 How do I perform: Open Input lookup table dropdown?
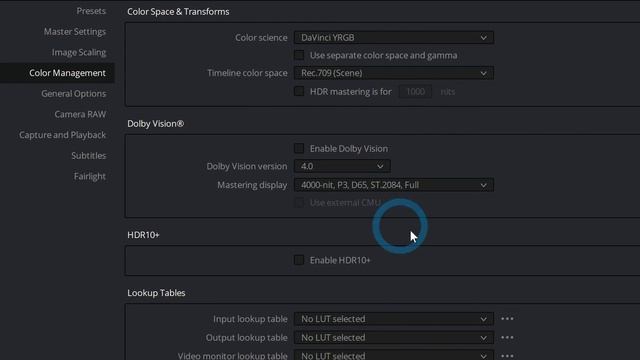click(393, 319)
